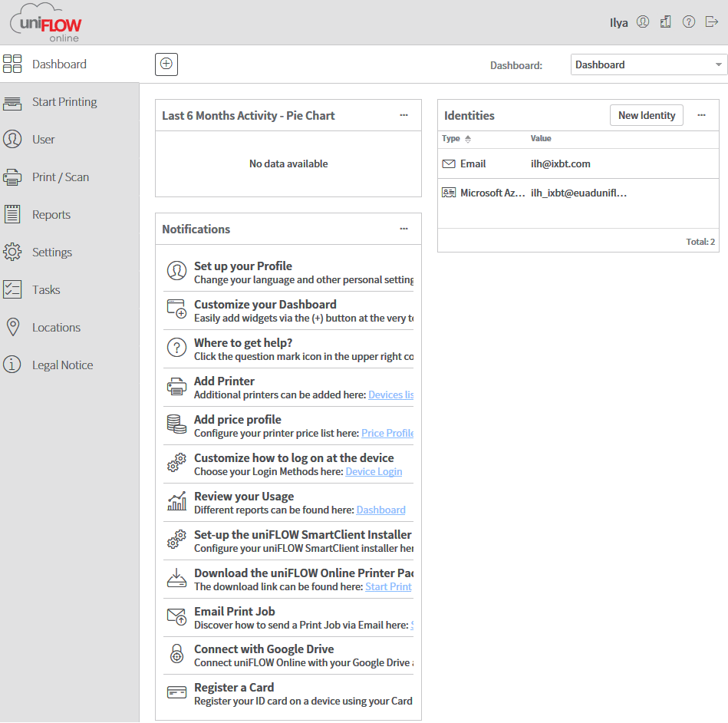This screenshot has width=728, height=723.
Task: Follow the Devices list link
Action: pyautogui.click(x=391, y=395)
